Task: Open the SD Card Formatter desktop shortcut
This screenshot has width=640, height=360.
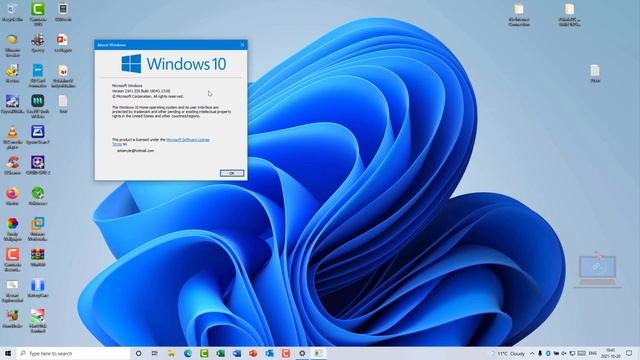Action: (38, 76)
